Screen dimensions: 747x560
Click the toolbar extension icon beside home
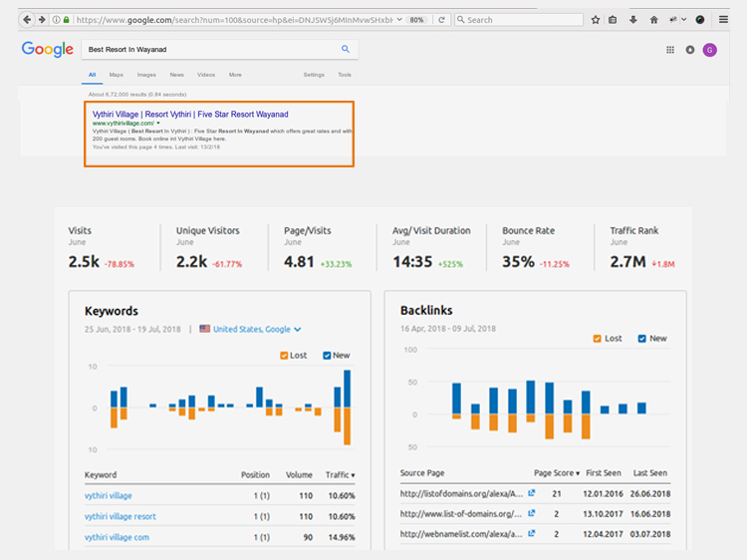coord(673,20)
